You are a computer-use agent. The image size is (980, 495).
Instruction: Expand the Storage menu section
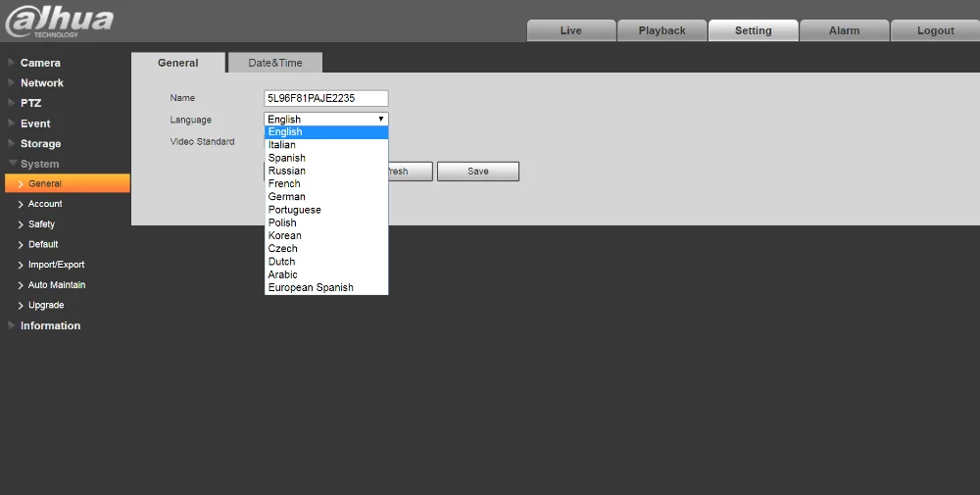[x=40, y=143]
